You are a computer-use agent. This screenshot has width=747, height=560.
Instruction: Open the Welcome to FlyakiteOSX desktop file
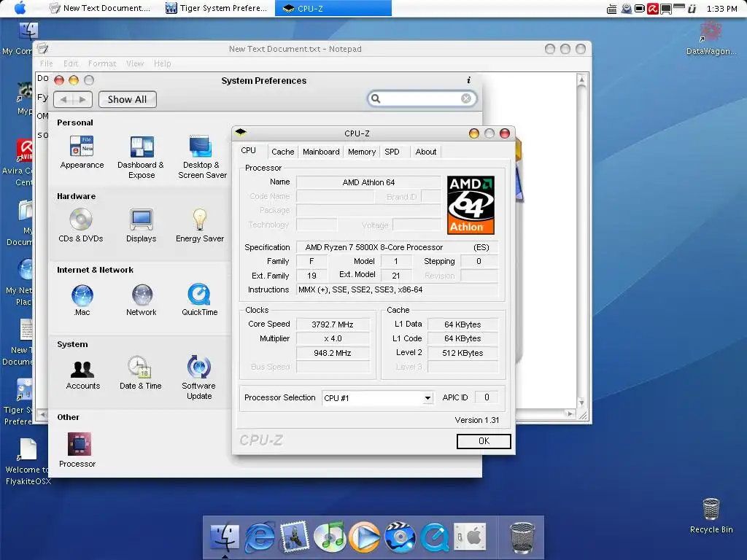click(x=28, y=462)
